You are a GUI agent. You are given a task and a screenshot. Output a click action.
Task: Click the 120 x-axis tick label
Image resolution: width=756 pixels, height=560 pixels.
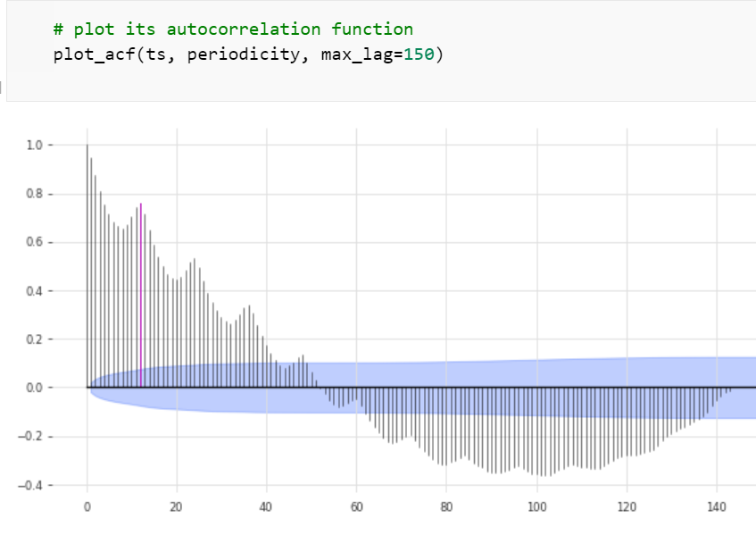[x=627, y=507]
